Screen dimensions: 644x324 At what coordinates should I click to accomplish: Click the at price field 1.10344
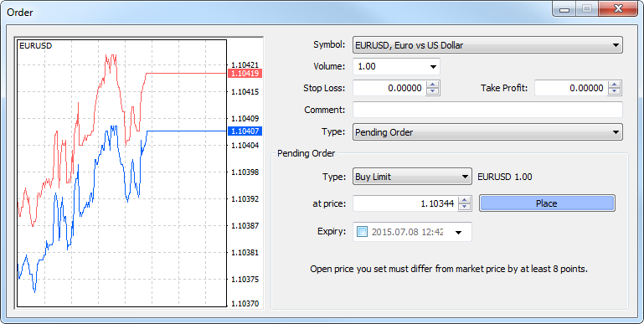[x=405, y=203]
